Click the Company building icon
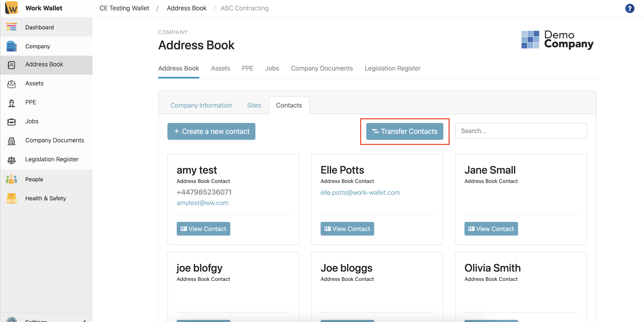 [11, 46]
